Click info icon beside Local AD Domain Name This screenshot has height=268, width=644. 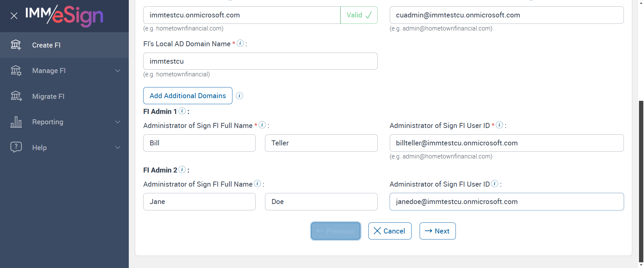tap(240, 43)
